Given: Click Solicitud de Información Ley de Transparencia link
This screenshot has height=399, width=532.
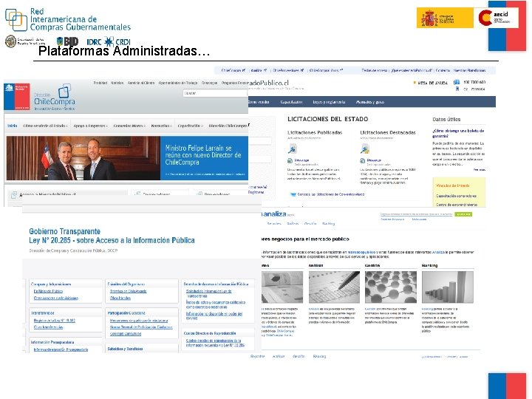Looking at the screenshot, I should (208, 293).
